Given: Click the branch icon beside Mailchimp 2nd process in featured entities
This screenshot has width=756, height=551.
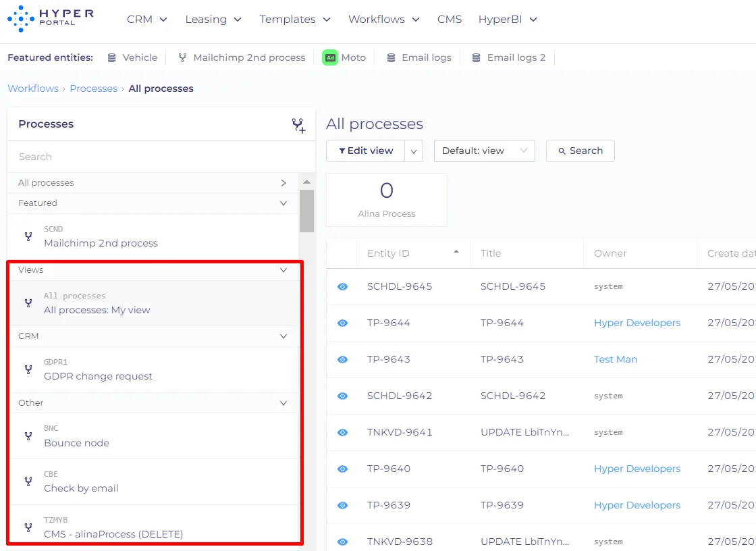Looking at the screenshot, I should (x=182, y=57).
